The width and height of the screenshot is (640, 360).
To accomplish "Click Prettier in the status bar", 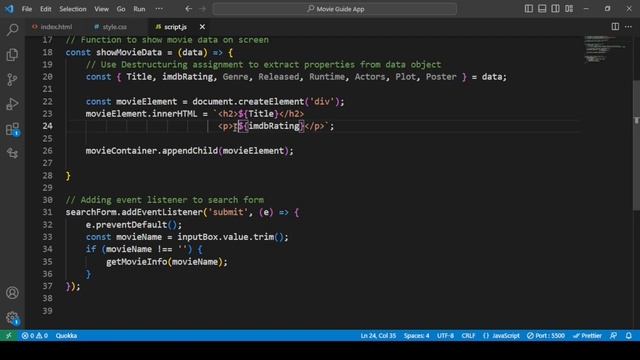I will (587, 336).
